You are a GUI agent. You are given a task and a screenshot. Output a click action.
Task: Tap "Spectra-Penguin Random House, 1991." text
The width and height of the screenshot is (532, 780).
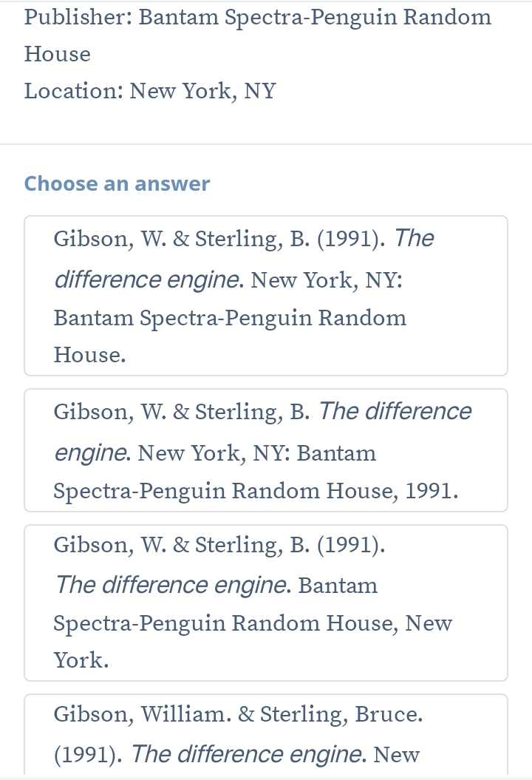coord(256,490)
